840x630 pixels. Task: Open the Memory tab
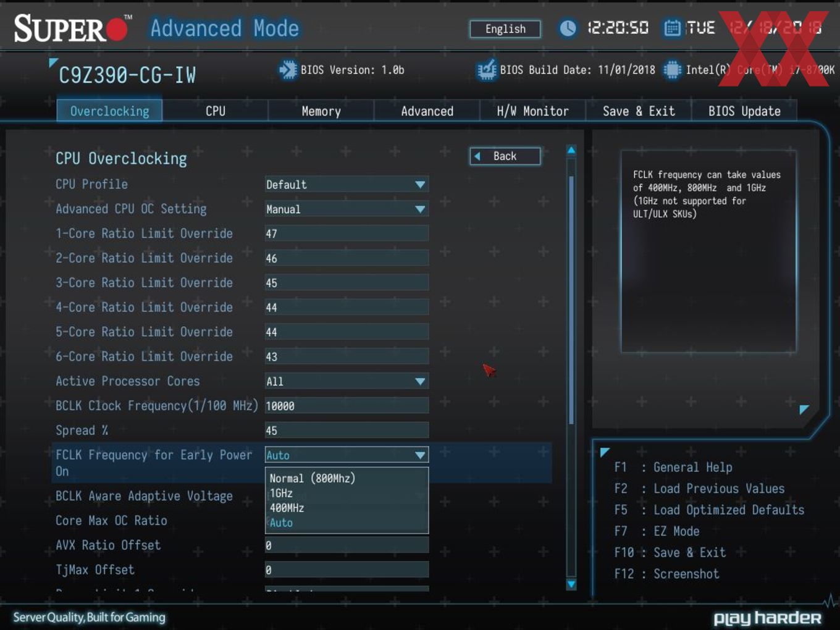321,111
